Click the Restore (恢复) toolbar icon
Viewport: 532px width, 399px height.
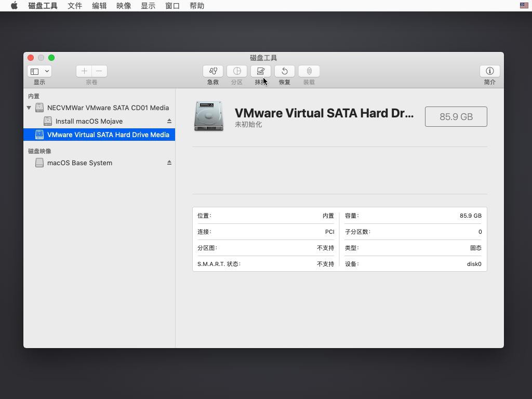click(285, 71)
